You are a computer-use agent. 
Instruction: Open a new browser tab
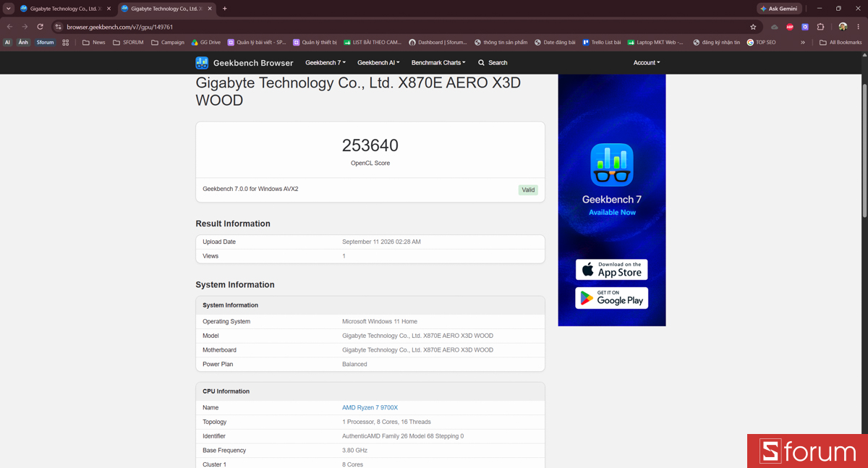pyautogui.click(x=225, y=9)
